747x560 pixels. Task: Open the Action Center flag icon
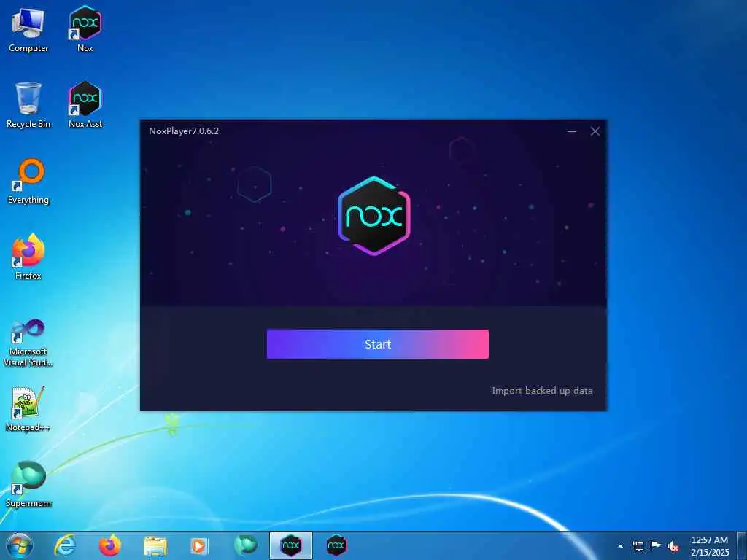656,546
